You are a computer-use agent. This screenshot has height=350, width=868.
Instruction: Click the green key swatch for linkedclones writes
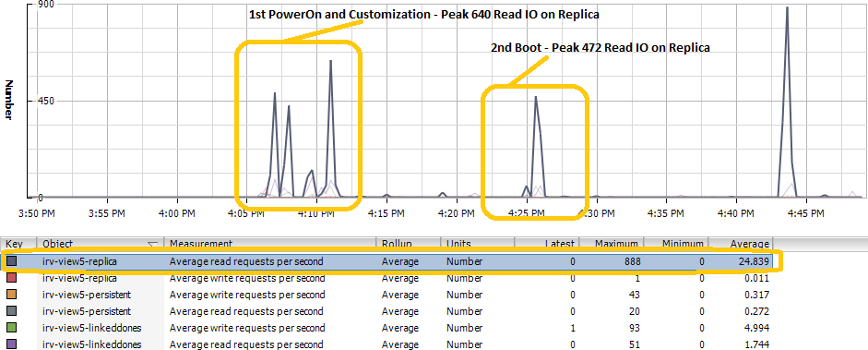(x=12, y=328)
